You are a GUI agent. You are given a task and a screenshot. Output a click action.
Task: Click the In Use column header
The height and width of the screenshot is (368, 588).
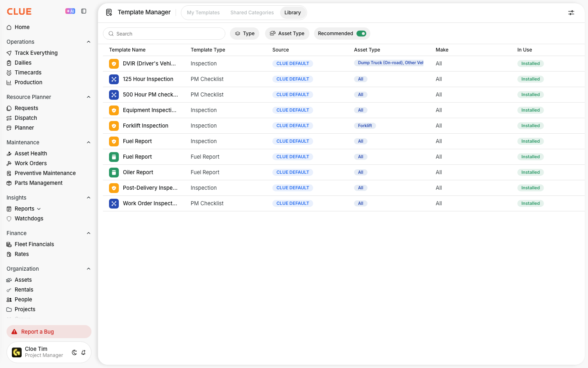[525, 50]
